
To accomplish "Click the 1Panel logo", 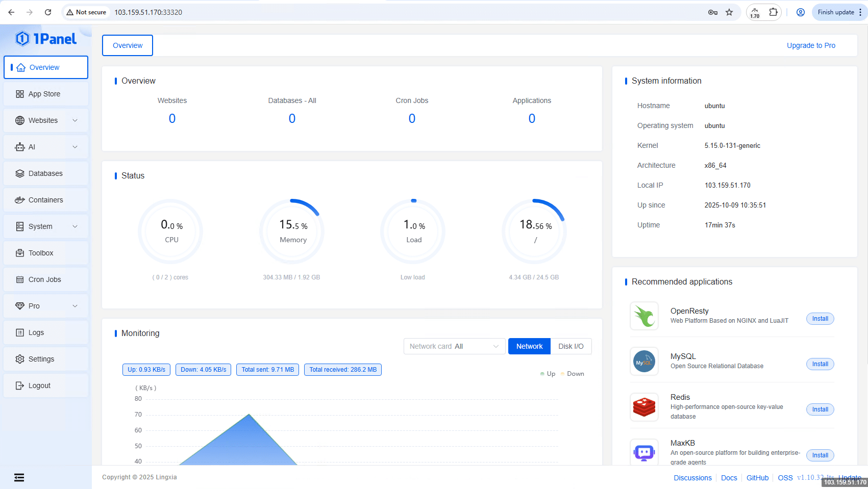I will click(x=46, y=39).
